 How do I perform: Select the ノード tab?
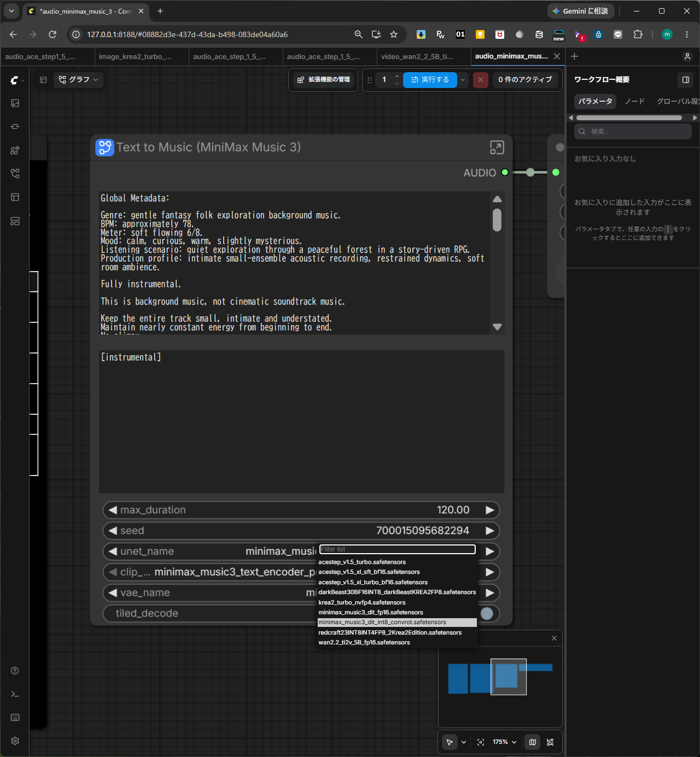635,102
